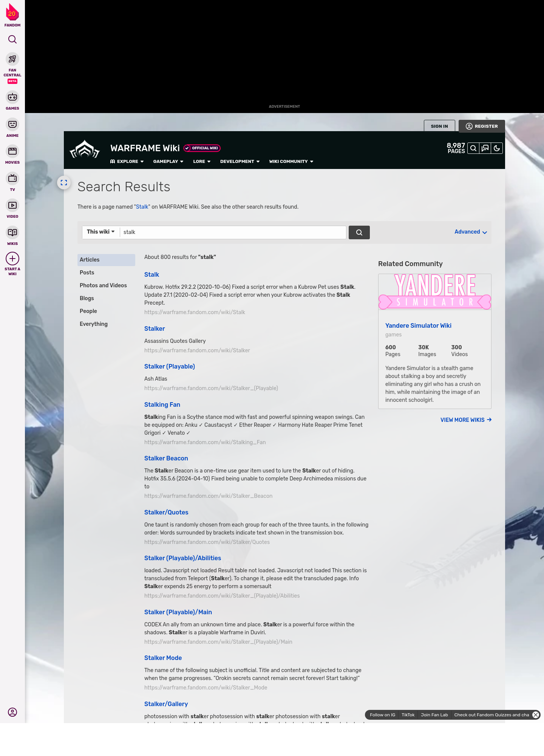The image size is (544, 756).
Task: Click the TikTok button in bottom bar
Action: coord(408,715)
